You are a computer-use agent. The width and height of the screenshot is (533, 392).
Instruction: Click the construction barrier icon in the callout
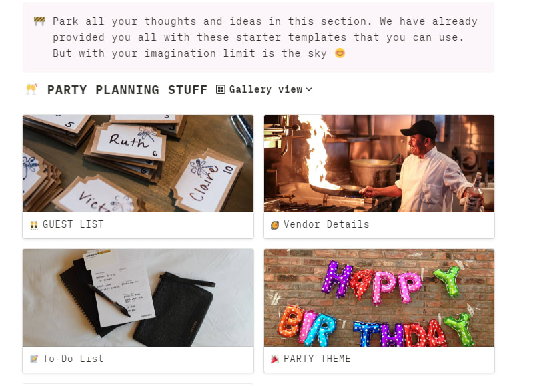tap(39, 21)
